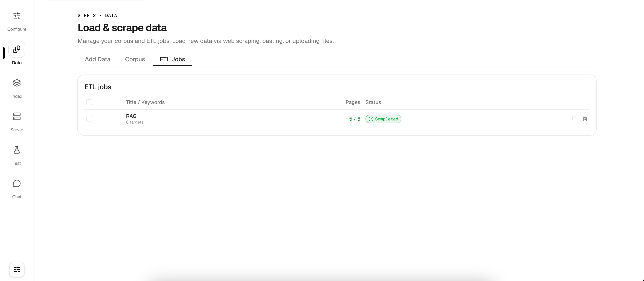Click the '6 targets' subtitle
Image resolution: width=644 pixels, height=281 pixels.
(x=135, y=122)
